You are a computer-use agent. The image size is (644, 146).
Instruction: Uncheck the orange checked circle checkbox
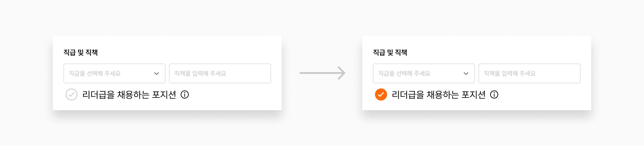[381, 95]
